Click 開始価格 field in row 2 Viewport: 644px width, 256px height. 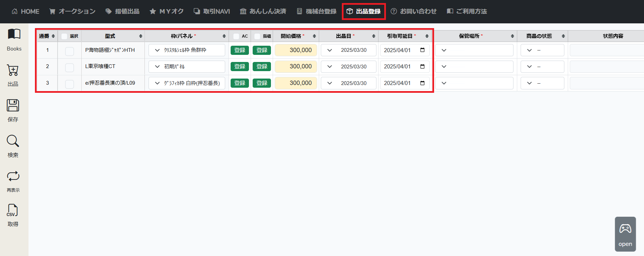296,66
